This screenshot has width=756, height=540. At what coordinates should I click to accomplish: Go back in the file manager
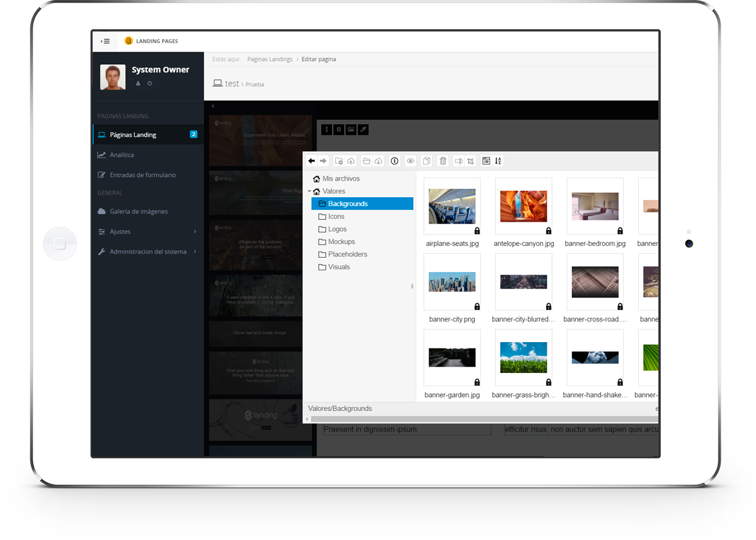coord(311,161)
